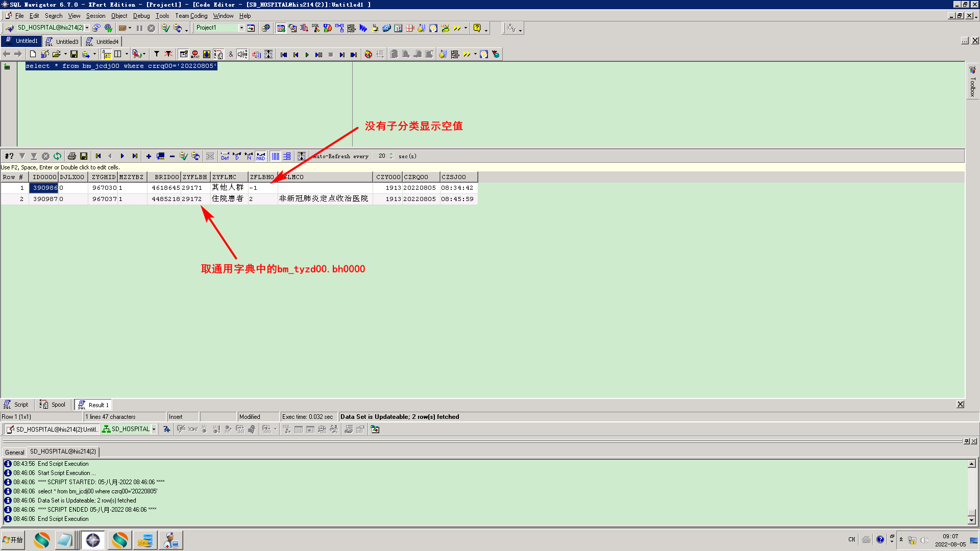The width and height of the screenshot is (980, 551).
Task: Increase the Auto-Refresh seconds spinner
Action: [x=391, y=154]
